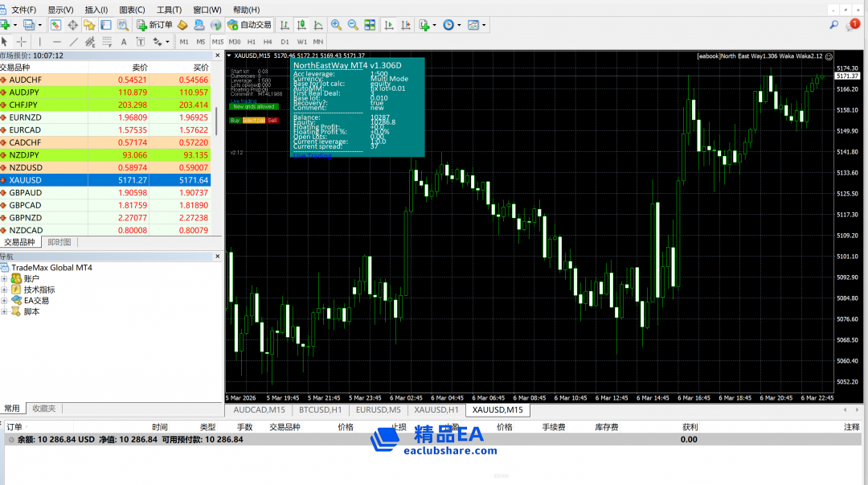Zoom in on the chart
Image resolution: width=868 pixels, height=485 pixels.
[336, 25]
